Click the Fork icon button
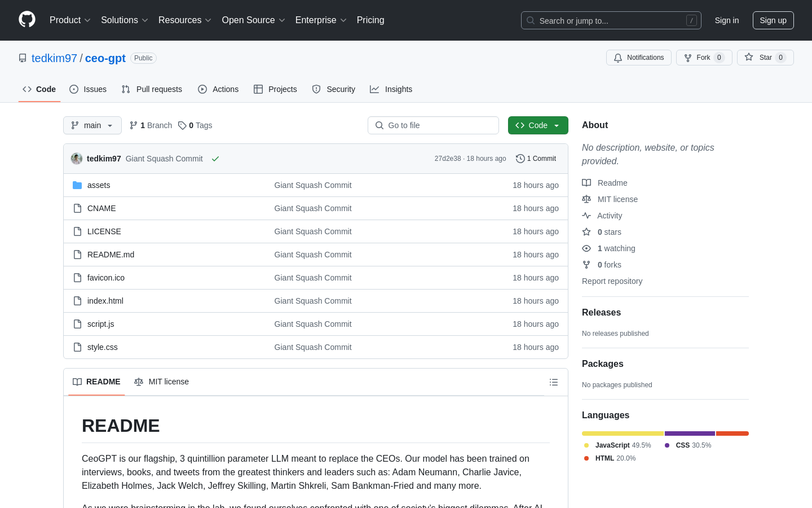The height and width of the screenshot is (508, 812). pos(688,58)
